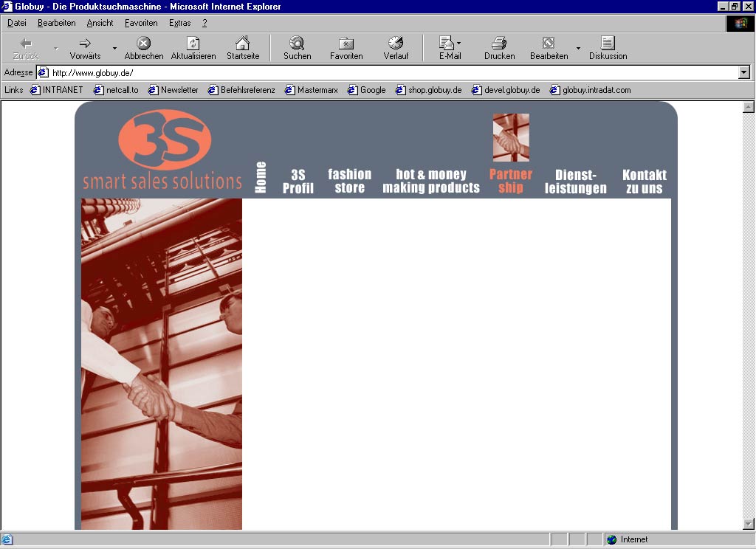The width and height of the screenshot is (756, 549).
Task: Open the E-Mail dropdown arrow
Action: pyautogui.click(x=458, y=43)
